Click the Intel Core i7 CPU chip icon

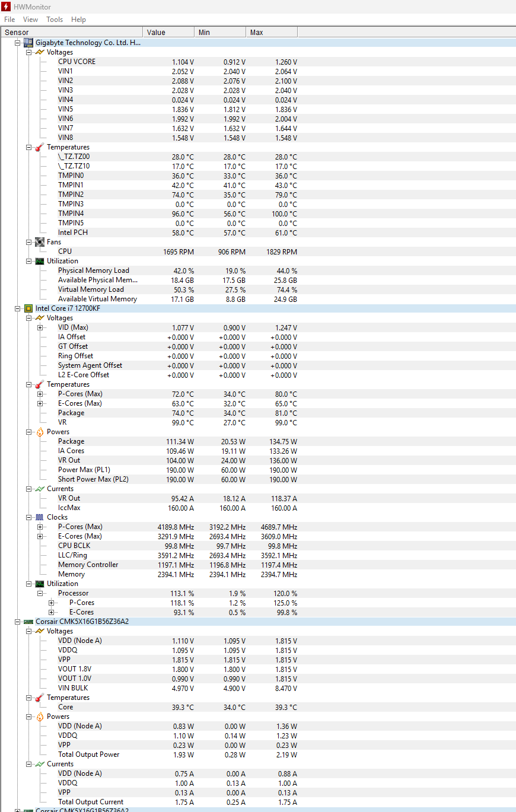[28, 308]
